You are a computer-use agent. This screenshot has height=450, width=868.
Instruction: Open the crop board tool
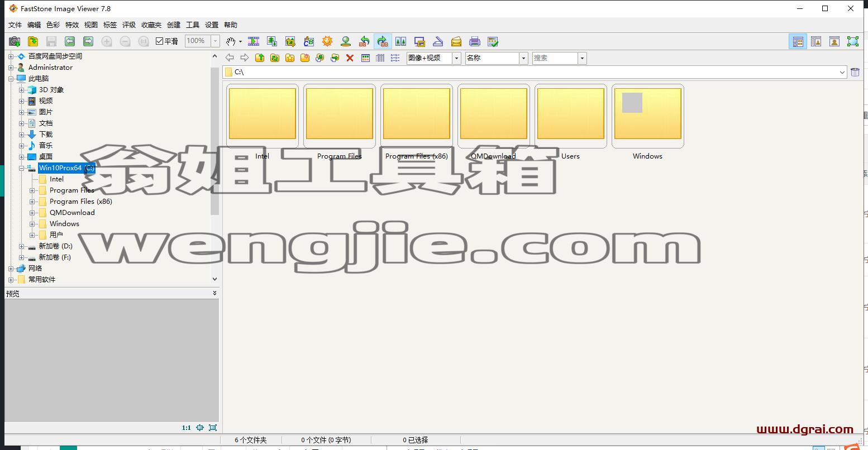(290, 41)
